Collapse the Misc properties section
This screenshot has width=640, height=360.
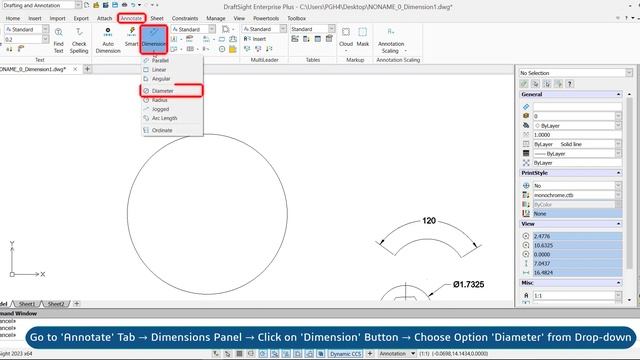(618, 283)
